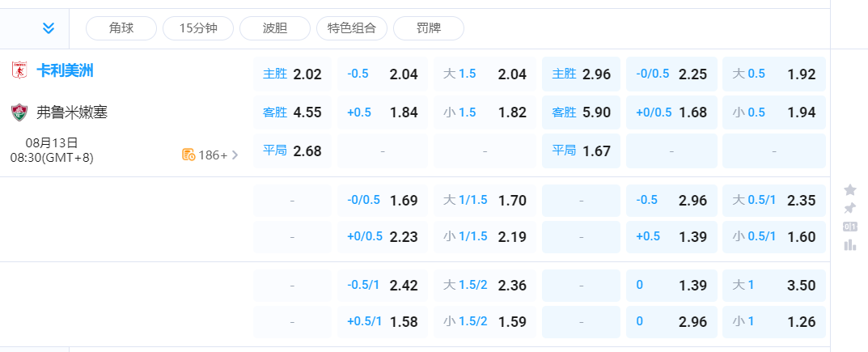
Task: Collapse section with the double chevron
Action: click(49, 28)
